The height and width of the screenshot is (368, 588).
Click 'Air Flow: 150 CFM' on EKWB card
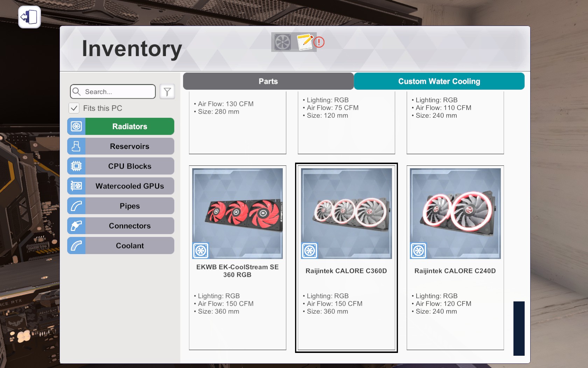(226, 304)
